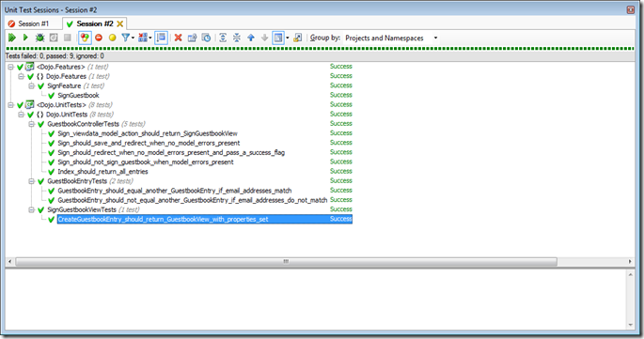The width and height of the screenshot is (644, 339).
Task: Click the green test progress bar
Action: point(320,49)
